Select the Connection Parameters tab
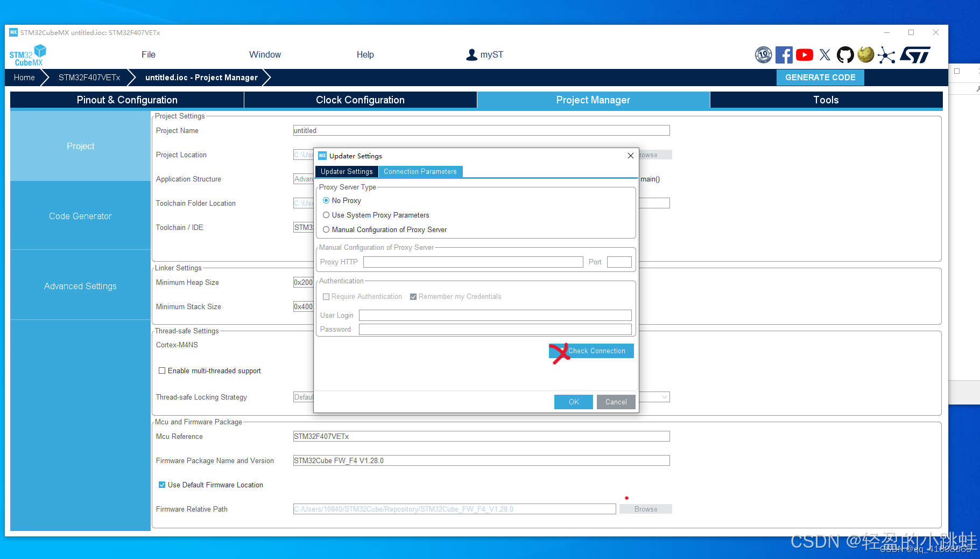The height and width of the screenshot is (559, 980). coord(420,172)
